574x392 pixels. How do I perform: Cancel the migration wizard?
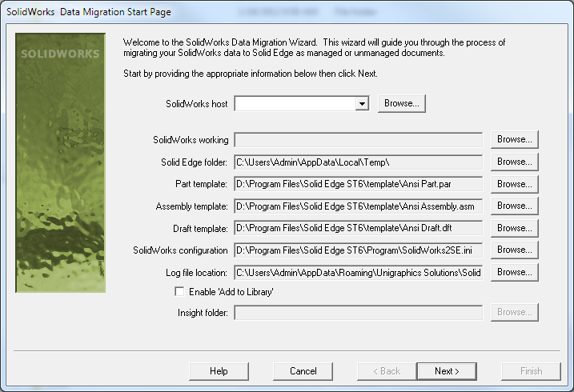(303, 371)
